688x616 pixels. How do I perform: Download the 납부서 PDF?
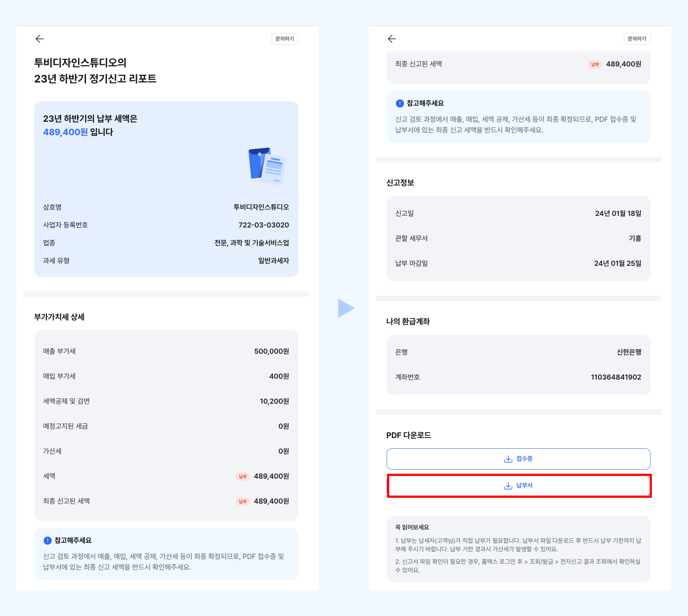(519, 486)
